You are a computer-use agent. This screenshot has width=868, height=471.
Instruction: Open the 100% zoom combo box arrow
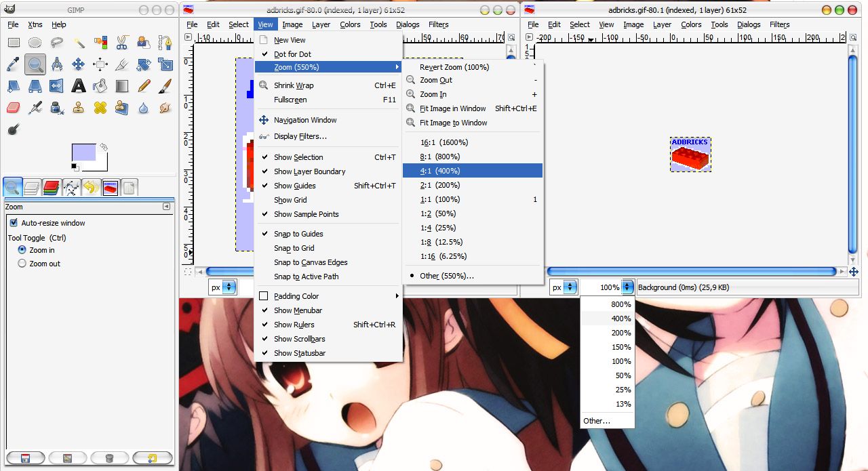coord(628,287)
